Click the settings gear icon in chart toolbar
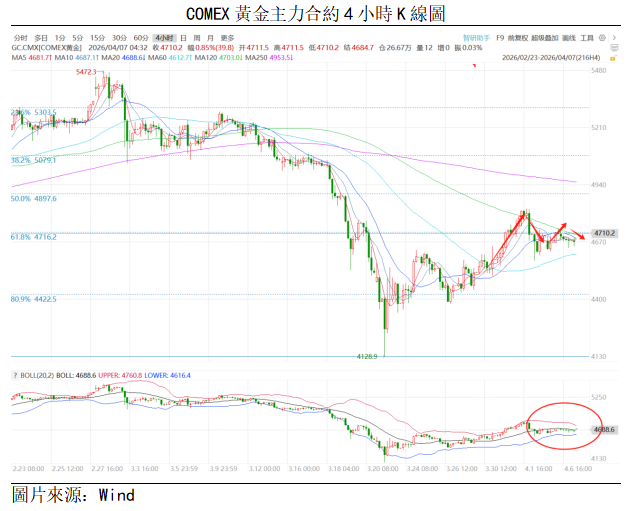Viewport: 637px width, 511px height. pyautogui.click(x=601, y=36)
